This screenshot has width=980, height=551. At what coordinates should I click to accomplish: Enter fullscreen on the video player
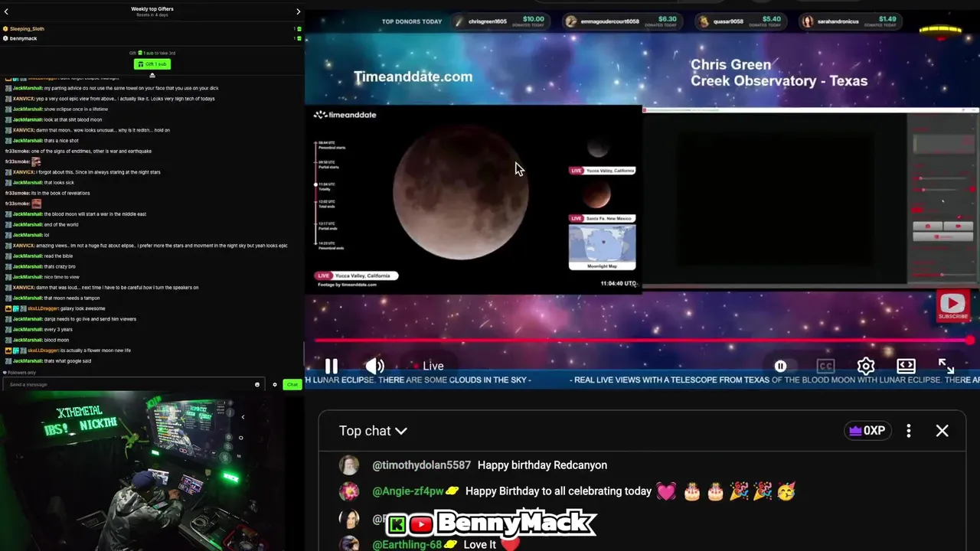946,366
